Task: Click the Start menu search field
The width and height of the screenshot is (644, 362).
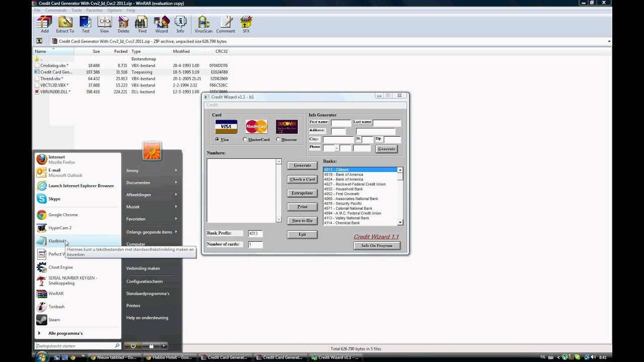Action: [74, 346]
